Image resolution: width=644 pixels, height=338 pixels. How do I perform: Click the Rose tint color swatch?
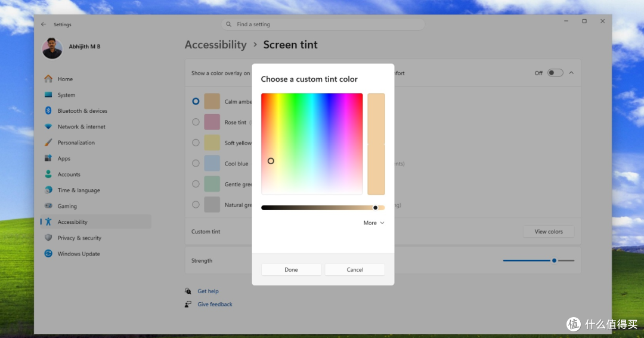pos(212,122)
